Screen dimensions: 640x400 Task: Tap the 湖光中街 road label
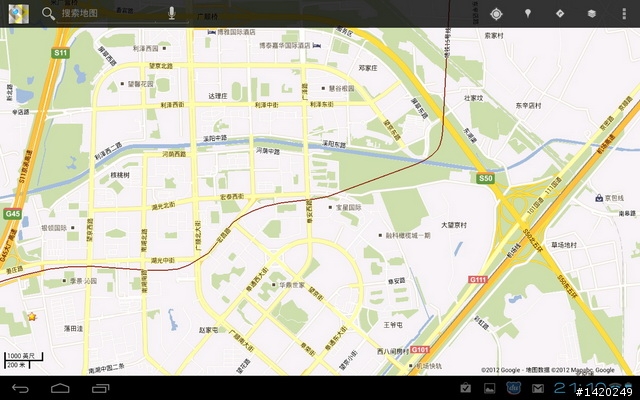(163, 260)
